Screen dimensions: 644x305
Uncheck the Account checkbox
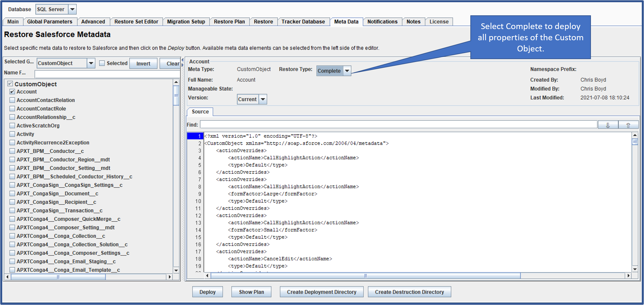pyautogui.click(x=12, y=92)
